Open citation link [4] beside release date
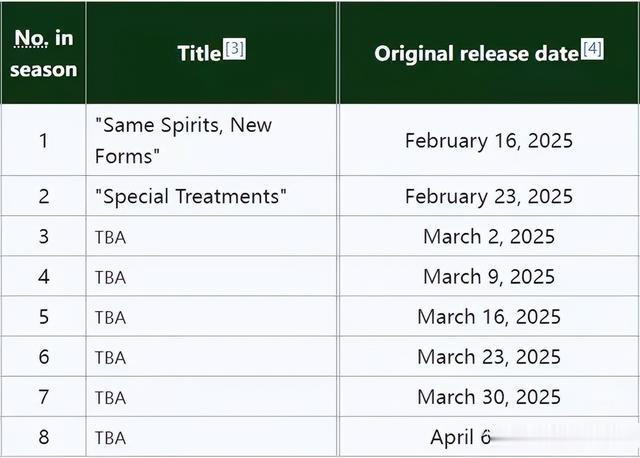The width and height of the screenshot is (640, 458). 592,49
